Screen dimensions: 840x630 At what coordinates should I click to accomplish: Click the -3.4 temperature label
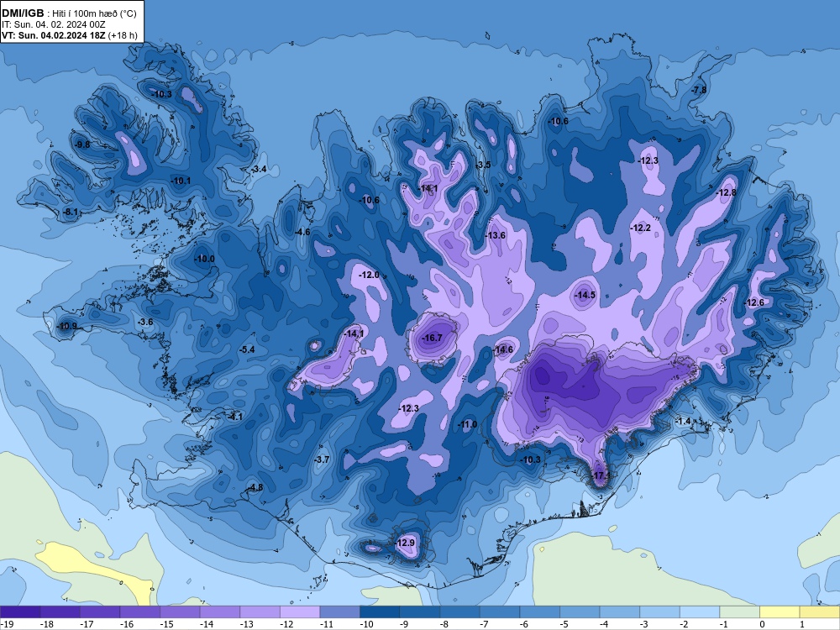click(259, 170)
